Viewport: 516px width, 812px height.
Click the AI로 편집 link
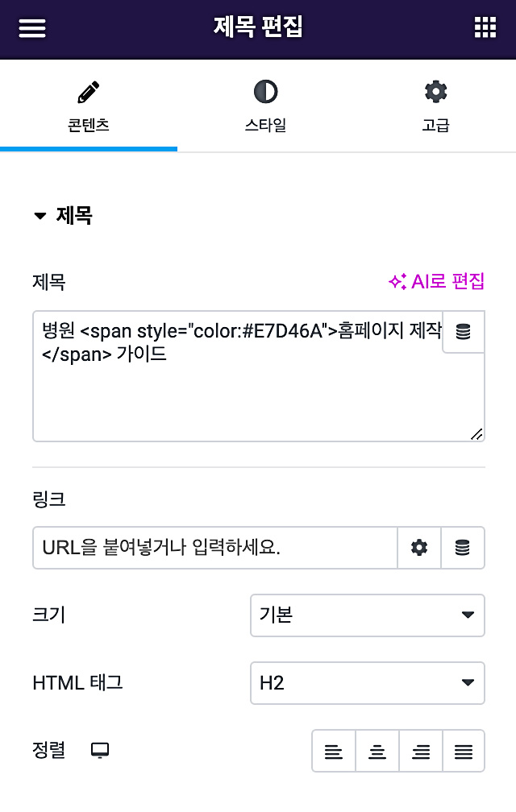(x=436, y=282)
